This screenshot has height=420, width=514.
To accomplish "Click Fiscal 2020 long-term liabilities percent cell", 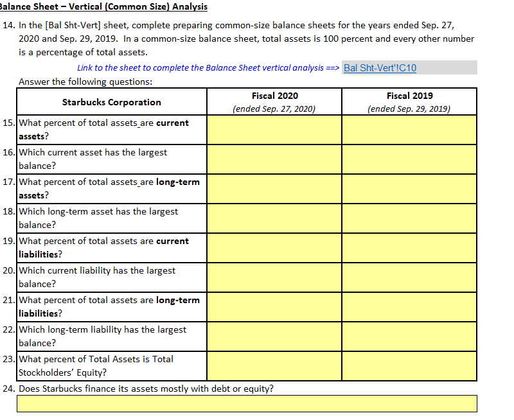I will (x=273, y=306).
